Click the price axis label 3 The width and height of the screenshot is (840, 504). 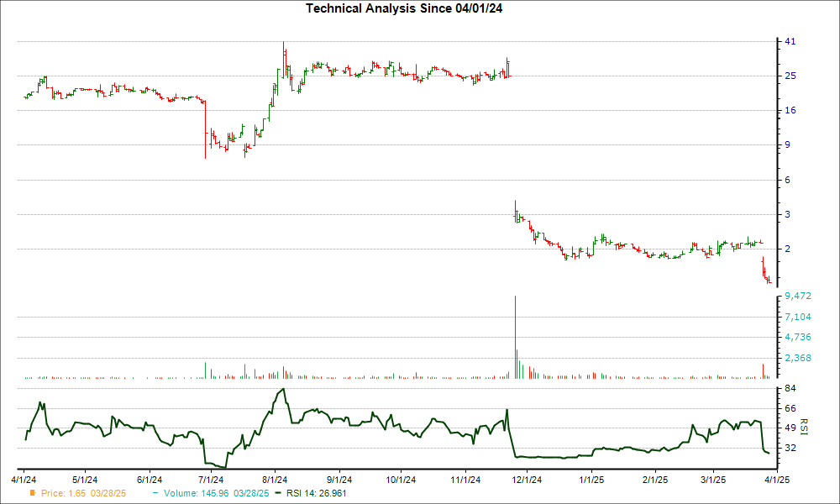click(x=788, y=214)
